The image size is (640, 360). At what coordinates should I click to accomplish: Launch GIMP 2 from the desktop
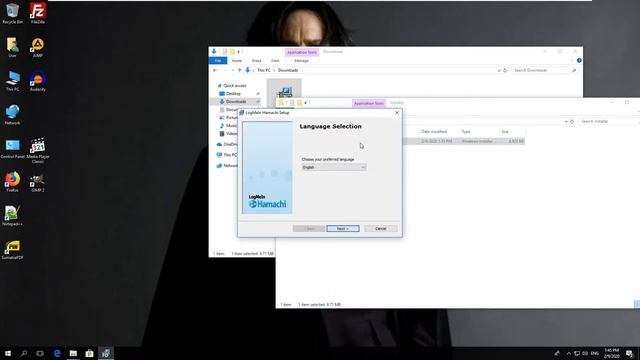coord(38,182)
